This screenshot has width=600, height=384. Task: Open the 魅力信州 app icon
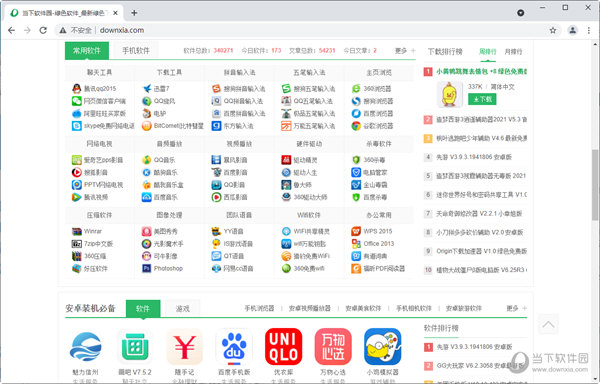coord(86,347)
